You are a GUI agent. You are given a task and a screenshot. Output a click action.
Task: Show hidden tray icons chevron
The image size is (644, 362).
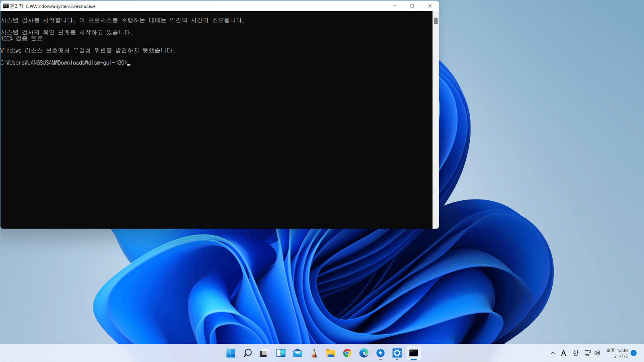(x=553, y=353)
